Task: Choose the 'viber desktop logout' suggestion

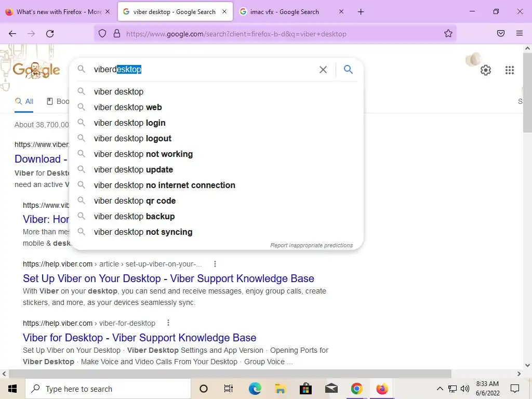Action: [216, 138]
